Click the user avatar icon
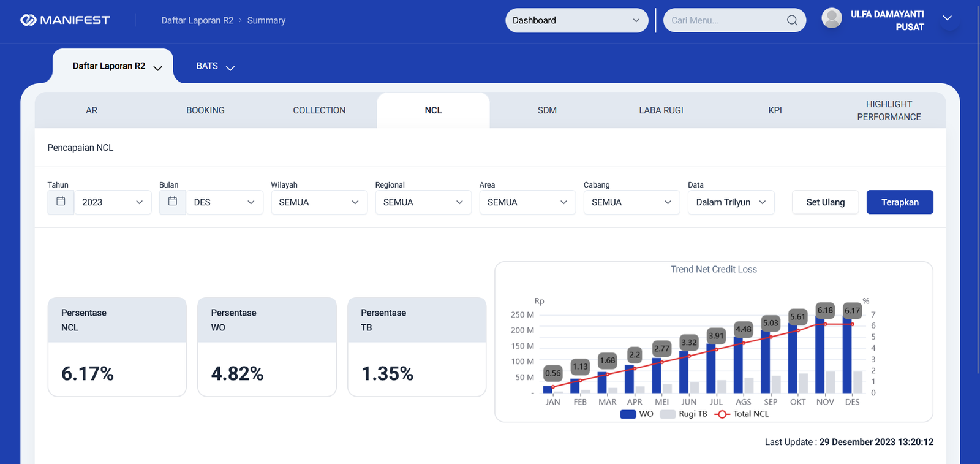This screenshot has width=980, height=464. [831, 18]
